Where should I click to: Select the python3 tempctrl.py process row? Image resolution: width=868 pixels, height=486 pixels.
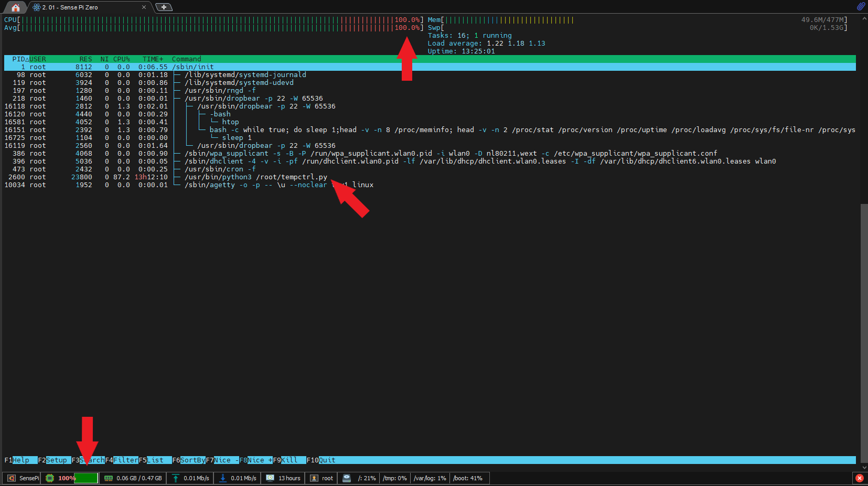[430, 177]
